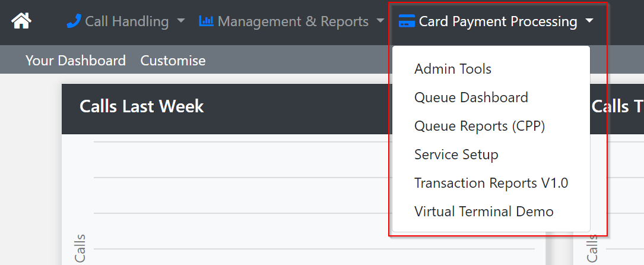Click the phone icon beside Call Handling

click(x=74, y=21)
